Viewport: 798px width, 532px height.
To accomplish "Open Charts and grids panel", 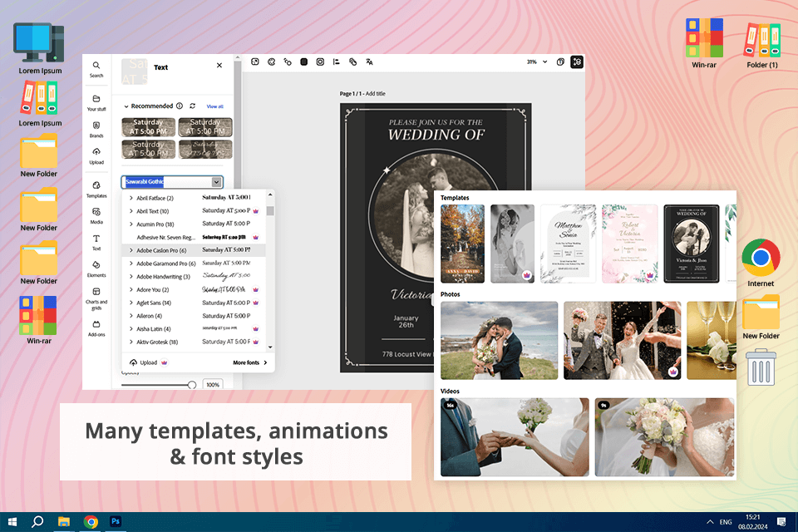I will tap(96, 298).
